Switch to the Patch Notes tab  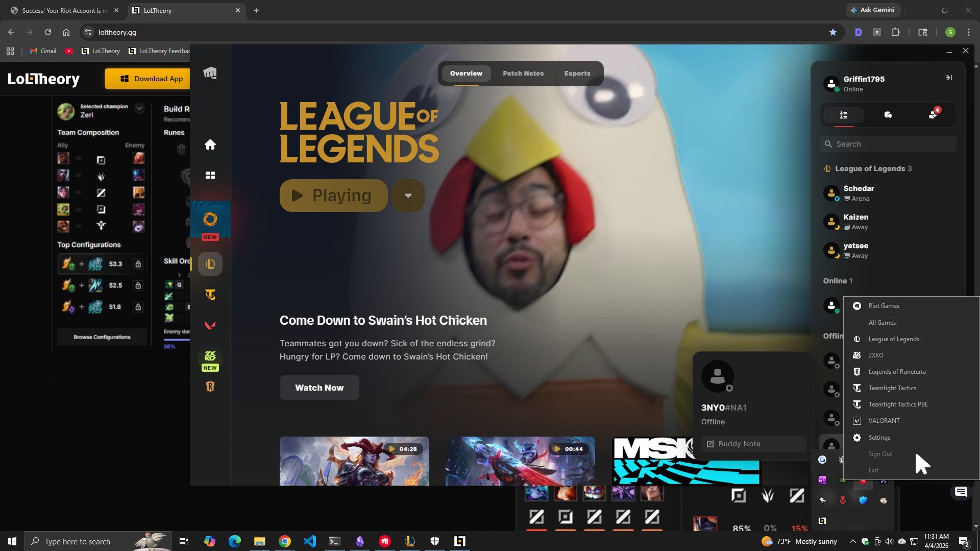[x=523, y=73]
